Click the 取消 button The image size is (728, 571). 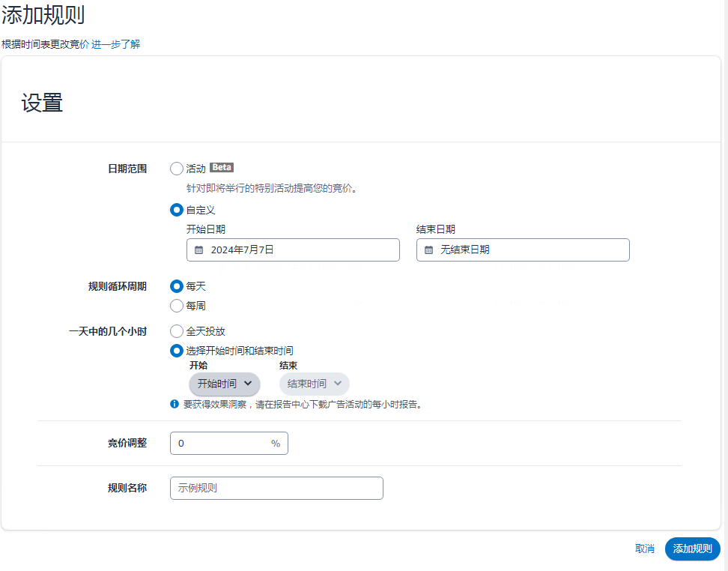click(x=645, y=549)
